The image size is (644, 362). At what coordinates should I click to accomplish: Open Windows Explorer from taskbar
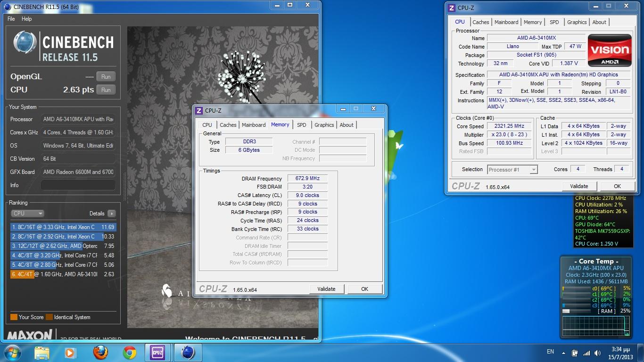[42, 353]
